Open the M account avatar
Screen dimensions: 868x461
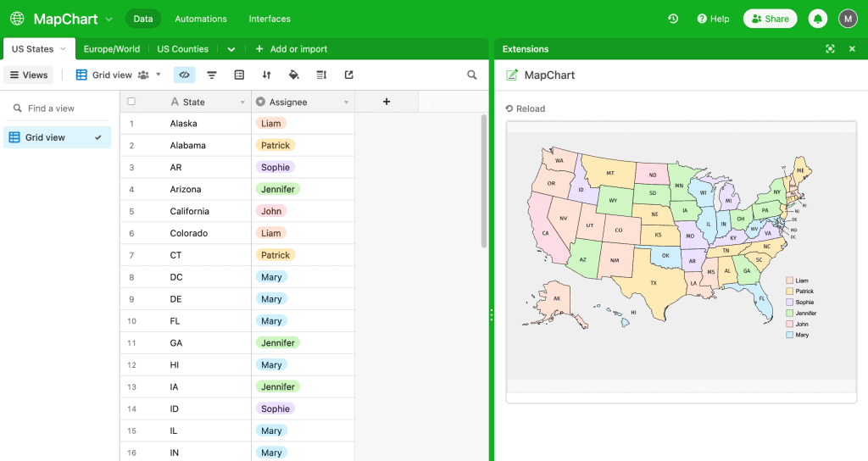coord(848,19)
